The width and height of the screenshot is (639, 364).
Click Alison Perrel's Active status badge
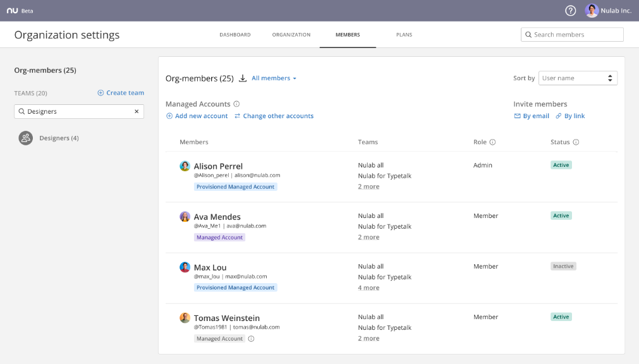pos(561,165)
